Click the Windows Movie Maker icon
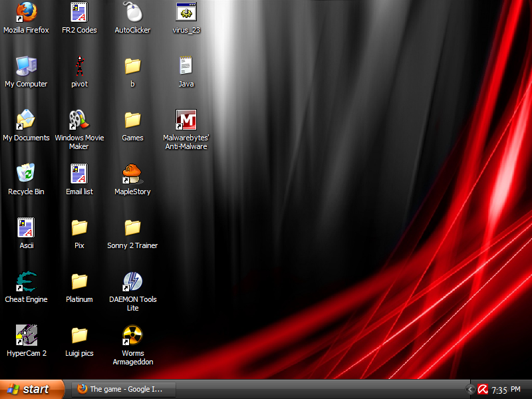Viewport: 532px width, 399px height. pyautogui.click(x=78, y=120)
